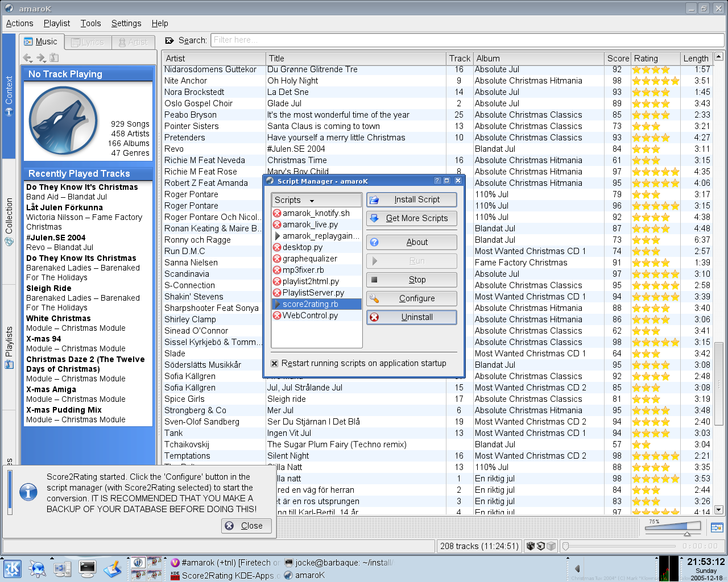The image size is (728, 582).
Task: Sort playlist by Artist column header
Action: [214, 59]
